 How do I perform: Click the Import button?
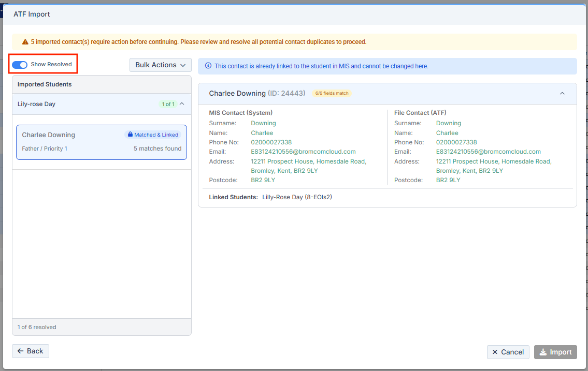click(555, 352)
